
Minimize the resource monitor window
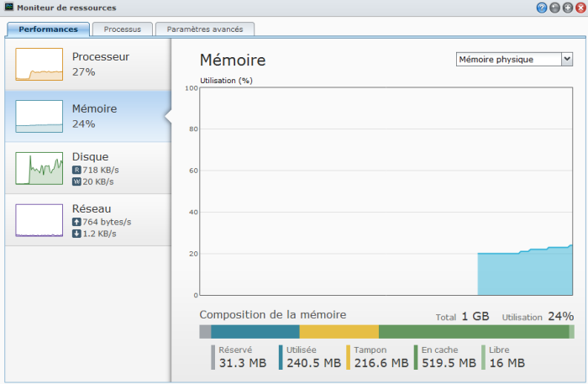(554, 8)
